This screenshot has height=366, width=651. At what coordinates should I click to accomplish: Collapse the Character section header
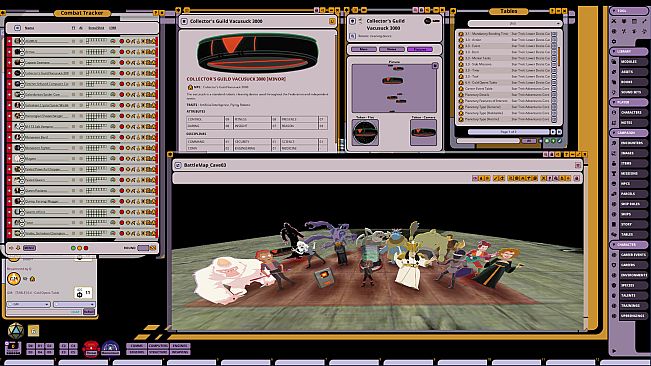628,245
